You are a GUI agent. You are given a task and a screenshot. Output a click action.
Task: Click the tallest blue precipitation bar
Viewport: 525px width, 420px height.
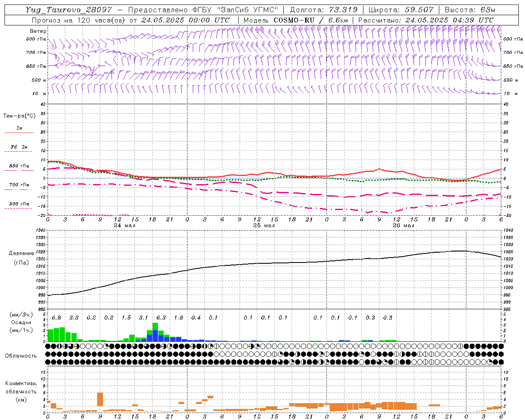[x=155, y=336]
